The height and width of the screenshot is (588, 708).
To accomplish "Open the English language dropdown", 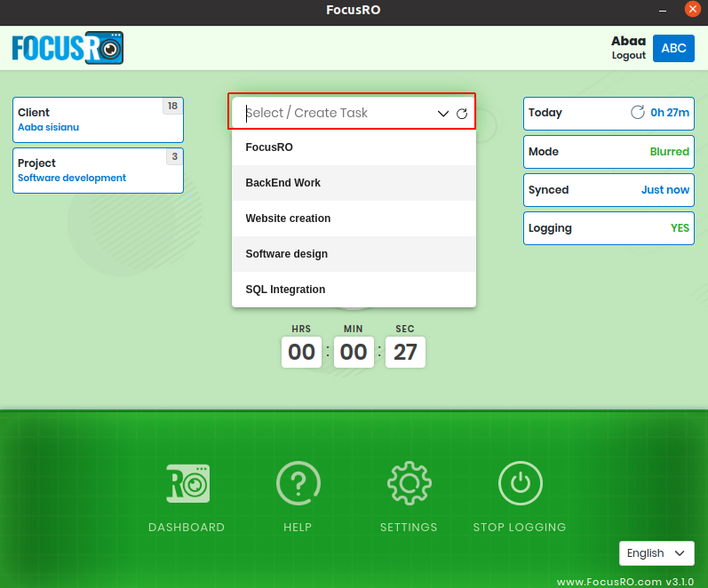I will (656, 553).
